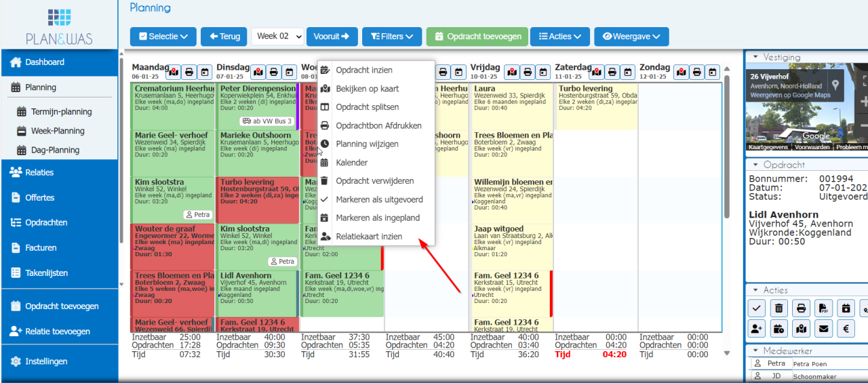Click the checkmark icon in Acties panel

(x=757, y=308)
